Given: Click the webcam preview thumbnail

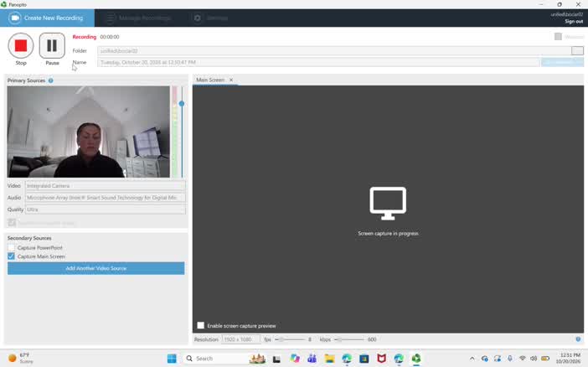Looking at the screenshot, I should [88, 132].
